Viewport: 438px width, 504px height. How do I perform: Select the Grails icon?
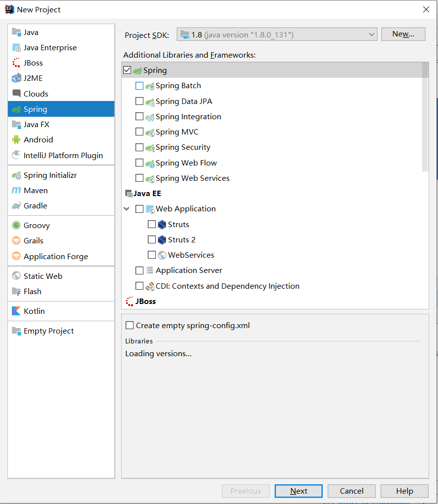pyautogui.click(x=16, y=240)
